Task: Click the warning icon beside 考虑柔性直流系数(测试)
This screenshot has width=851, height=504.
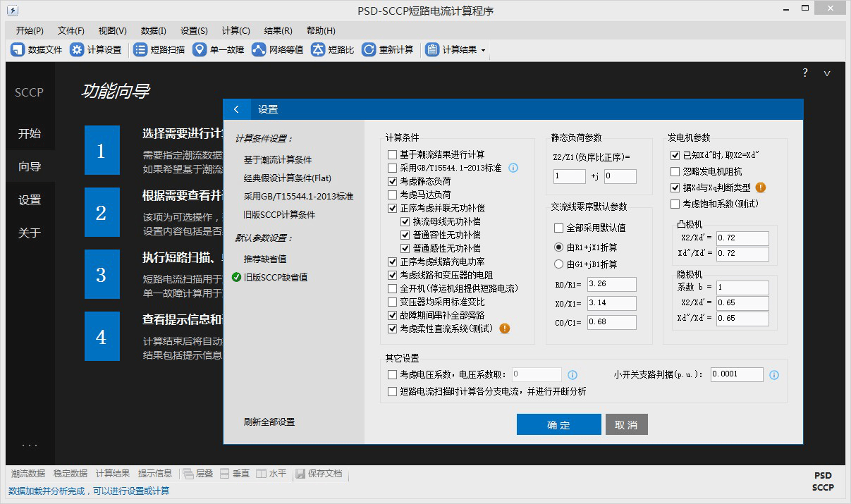Action: click(505, 328)
